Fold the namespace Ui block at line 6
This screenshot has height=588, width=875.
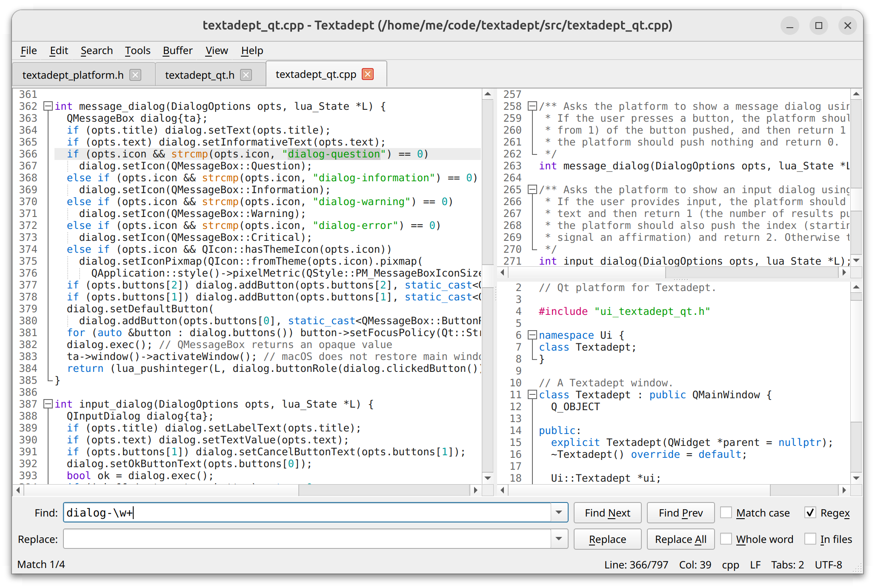tap(532, 335)
